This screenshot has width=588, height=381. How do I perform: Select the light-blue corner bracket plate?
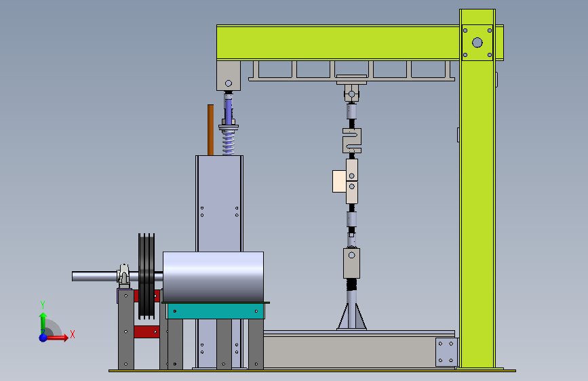(x=446, y=352)
